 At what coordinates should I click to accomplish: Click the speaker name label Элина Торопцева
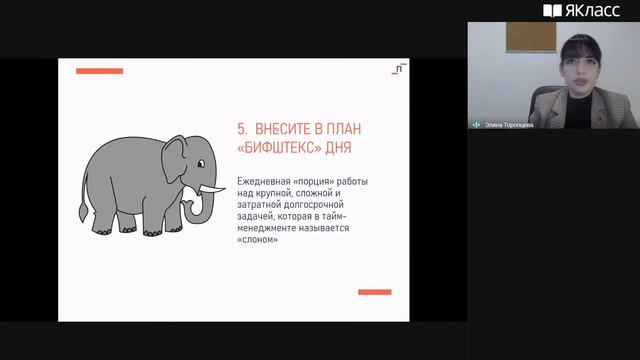[509, 125]
